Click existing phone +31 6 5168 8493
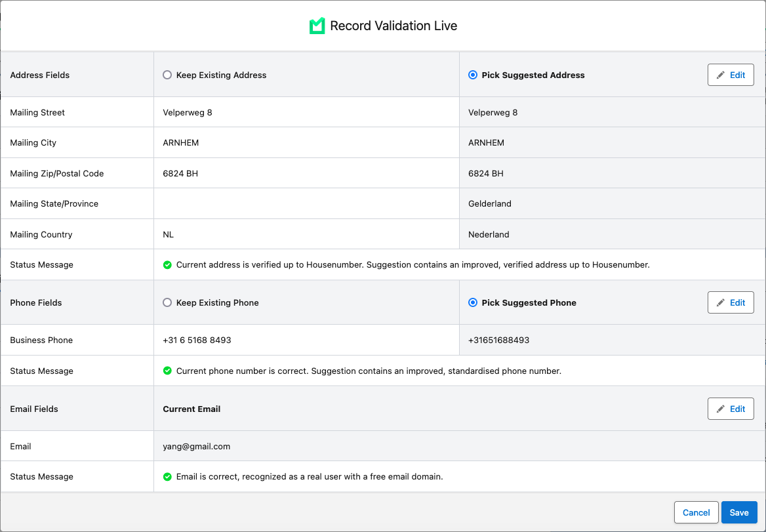This screenshot has height=532, width=766. tap(197, 340)
